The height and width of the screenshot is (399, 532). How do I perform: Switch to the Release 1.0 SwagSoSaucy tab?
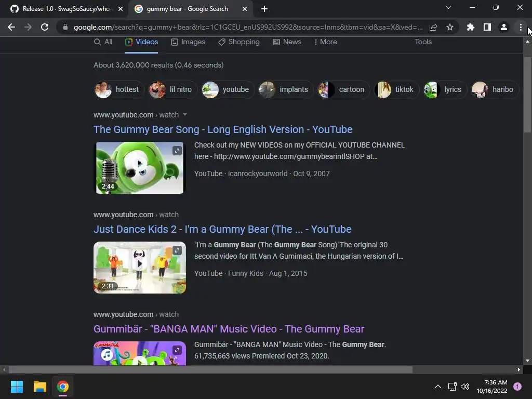point(64,9)
